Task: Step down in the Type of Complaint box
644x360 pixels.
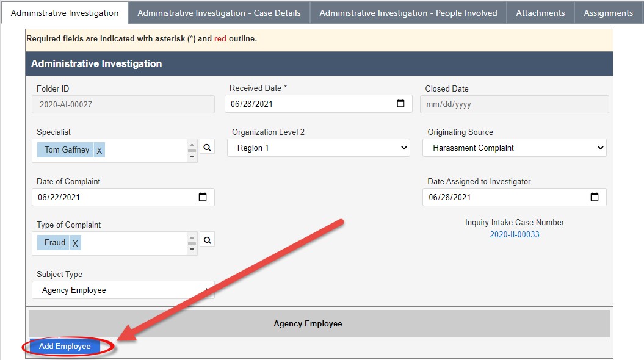Action: point(192,250)
